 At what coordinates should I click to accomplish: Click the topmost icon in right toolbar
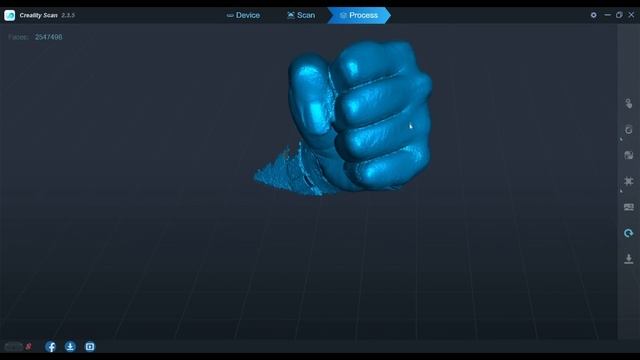[629, 104]
